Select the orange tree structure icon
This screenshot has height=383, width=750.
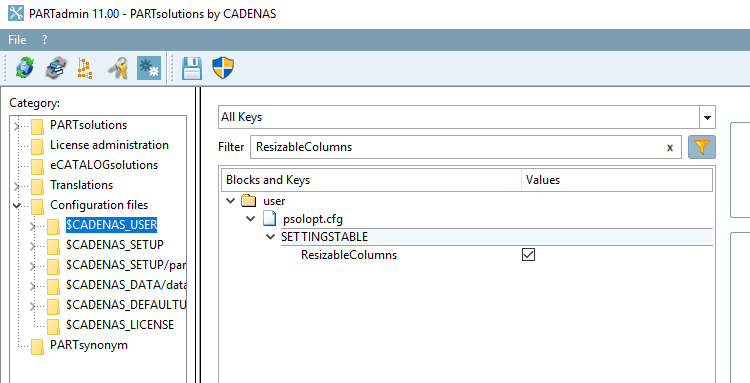85,68
